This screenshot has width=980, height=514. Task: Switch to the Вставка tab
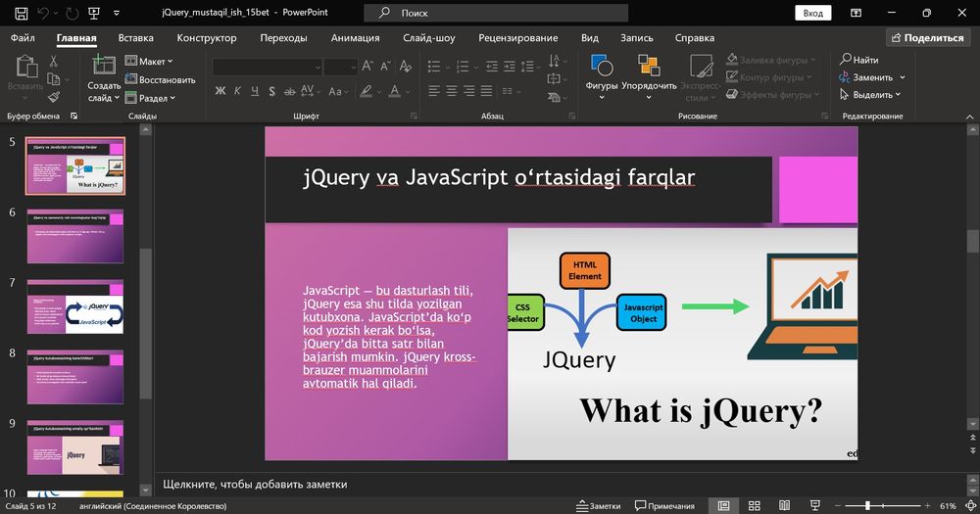135,37
